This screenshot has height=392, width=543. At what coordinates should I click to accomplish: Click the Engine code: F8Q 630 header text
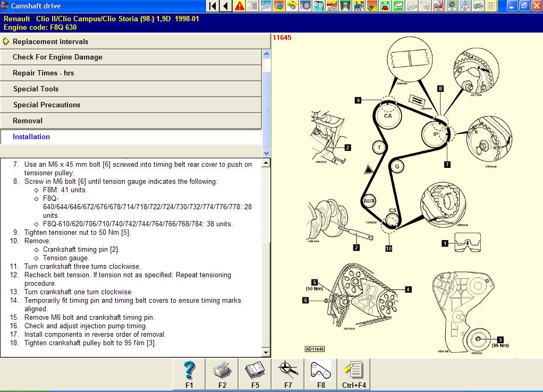40,28
